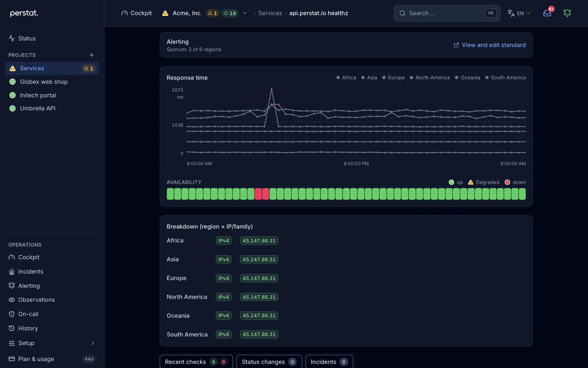The image size is (588, 368).
Task: Open Incidents in sidebar
Action: [x=52, y=272]
